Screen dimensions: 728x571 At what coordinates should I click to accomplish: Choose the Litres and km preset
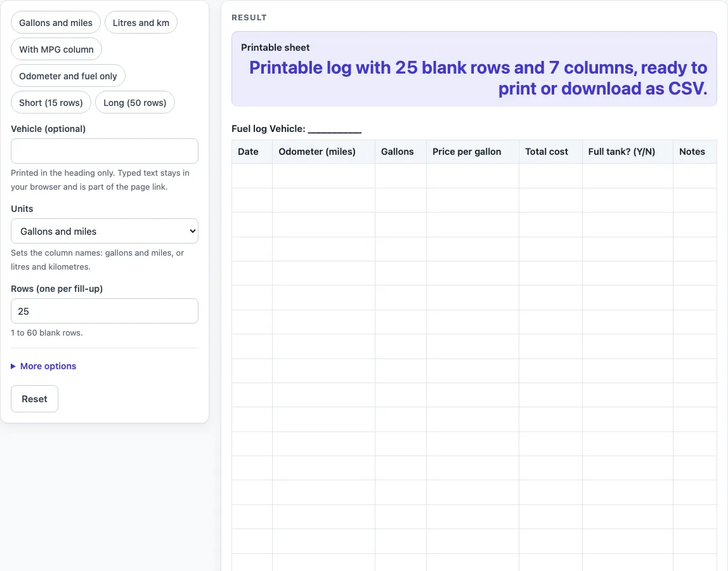[141, 23]
